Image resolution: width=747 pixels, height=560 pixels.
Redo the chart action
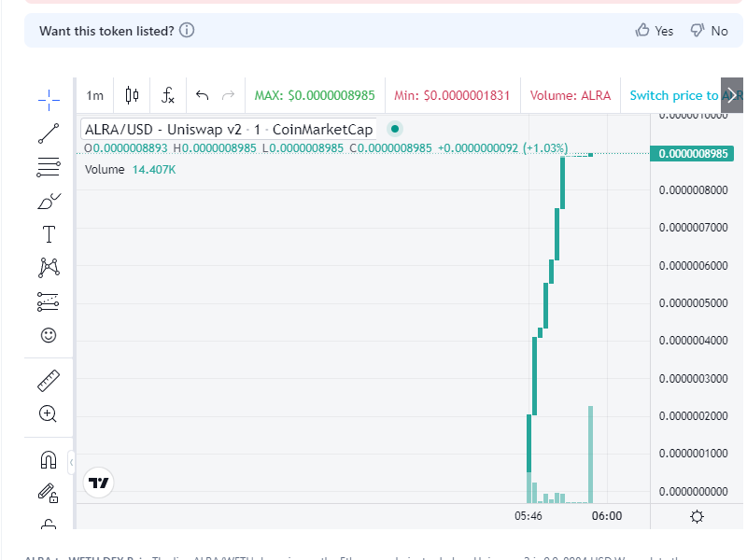coord(229,96)
